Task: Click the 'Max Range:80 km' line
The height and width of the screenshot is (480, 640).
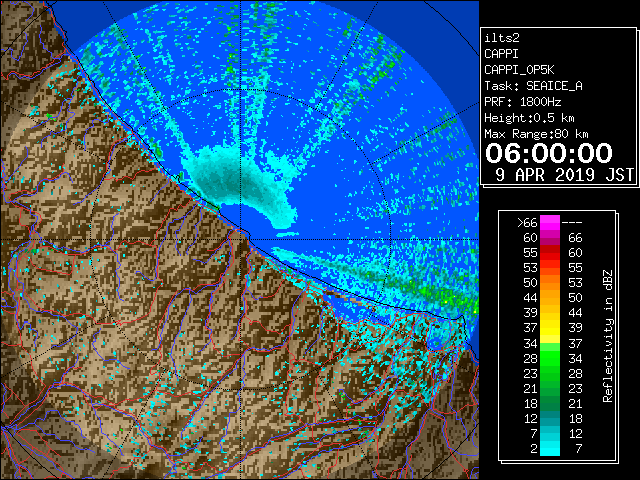Action: [536, 134]
